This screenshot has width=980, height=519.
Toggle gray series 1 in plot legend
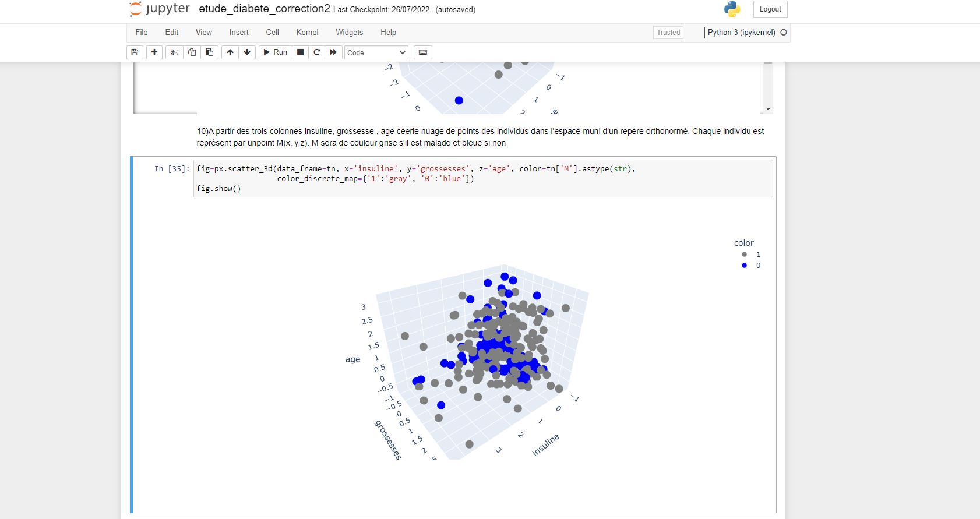pyautogui.click(x=750, y=255)
